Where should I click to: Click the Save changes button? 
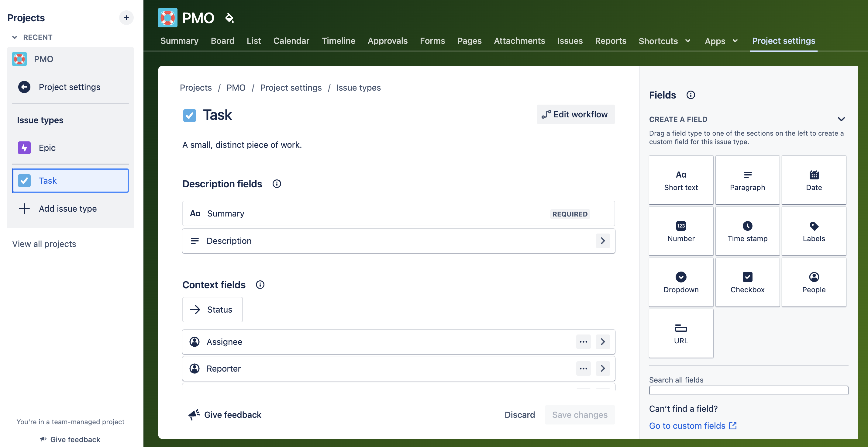coord(580,415)
